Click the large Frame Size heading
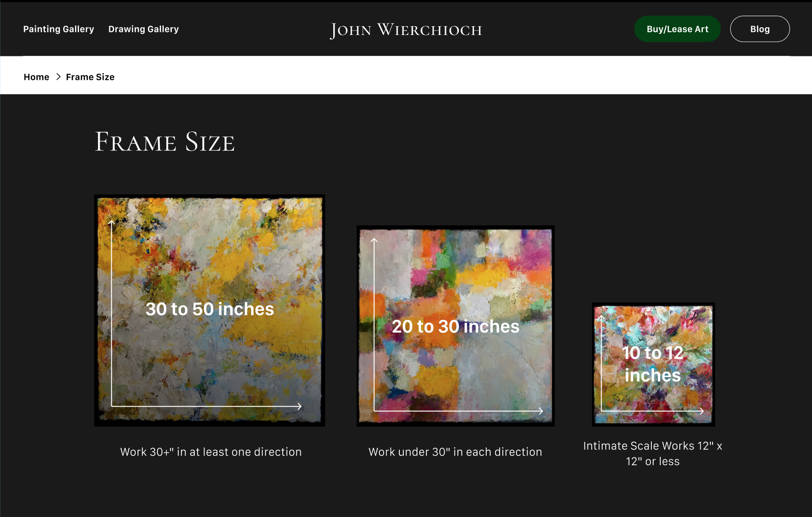Viewport: 812px width, 517px height. click(x=165, y=142)
